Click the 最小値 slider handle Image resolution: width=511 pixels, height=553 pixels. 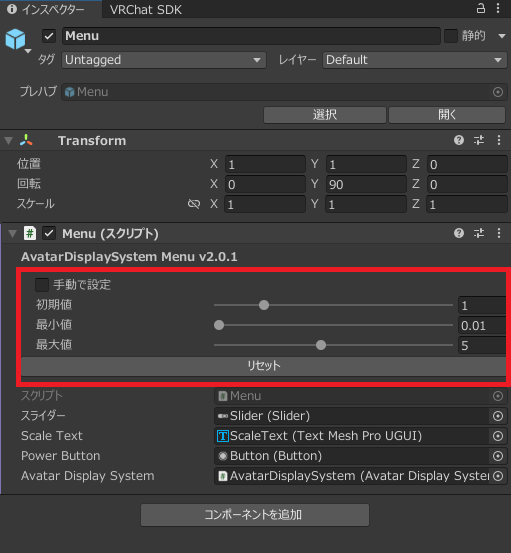219,325
